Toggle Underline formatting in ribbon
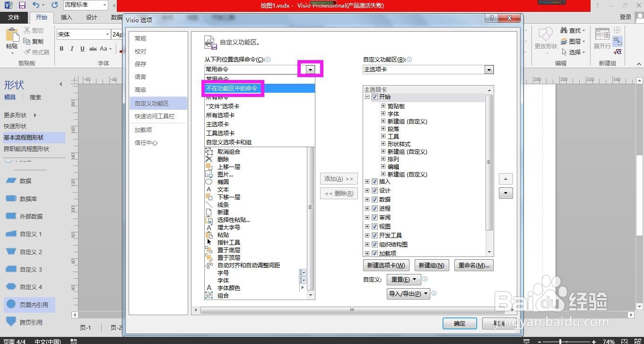This screenshot has width=644, height=344. click(x=82, y=49)
